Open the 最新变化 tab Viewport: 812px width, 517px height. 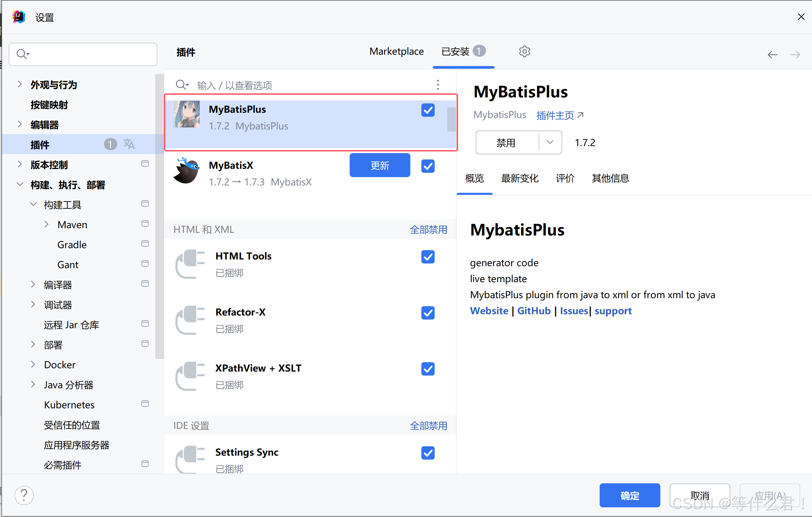pos(520,178)
